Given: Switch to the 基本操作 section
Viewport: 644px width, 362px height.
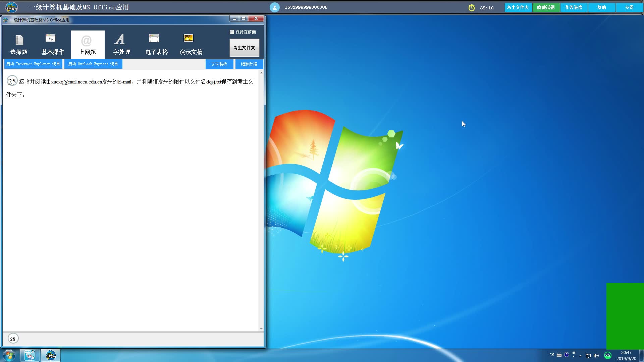Looking at the screenshot, I should point(53,45).
